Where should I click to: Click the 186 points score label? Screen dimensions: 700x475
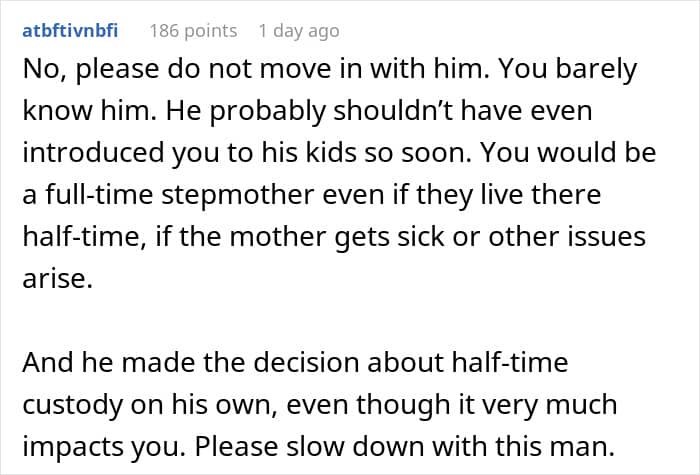(x=193, y=31)
